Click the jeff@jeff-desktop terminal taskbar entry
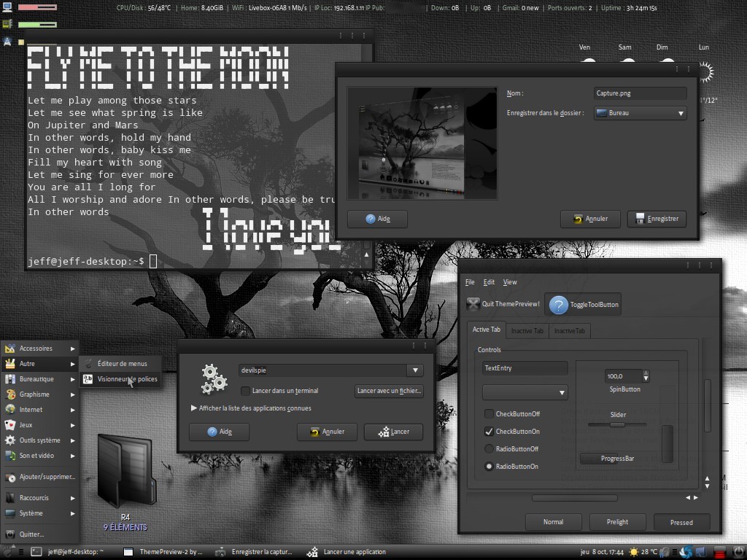 pos(68,552)
